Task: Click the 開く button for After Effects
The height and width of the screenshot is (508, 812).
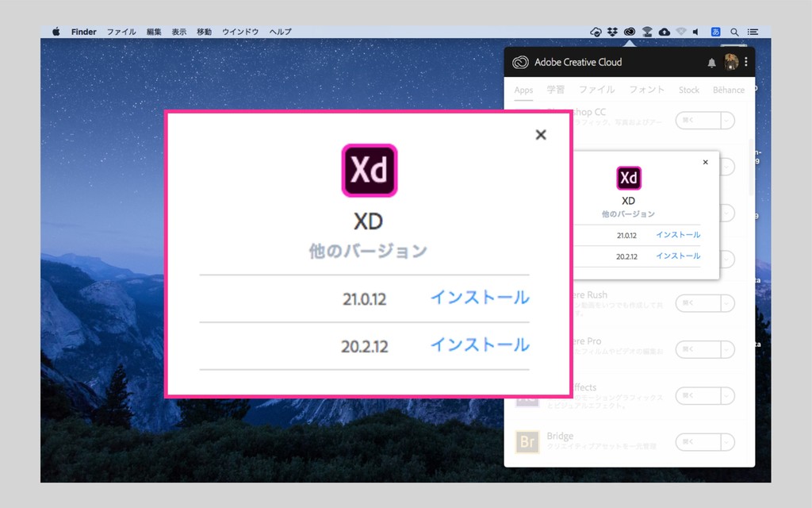Action: click(x=698, y=396)
